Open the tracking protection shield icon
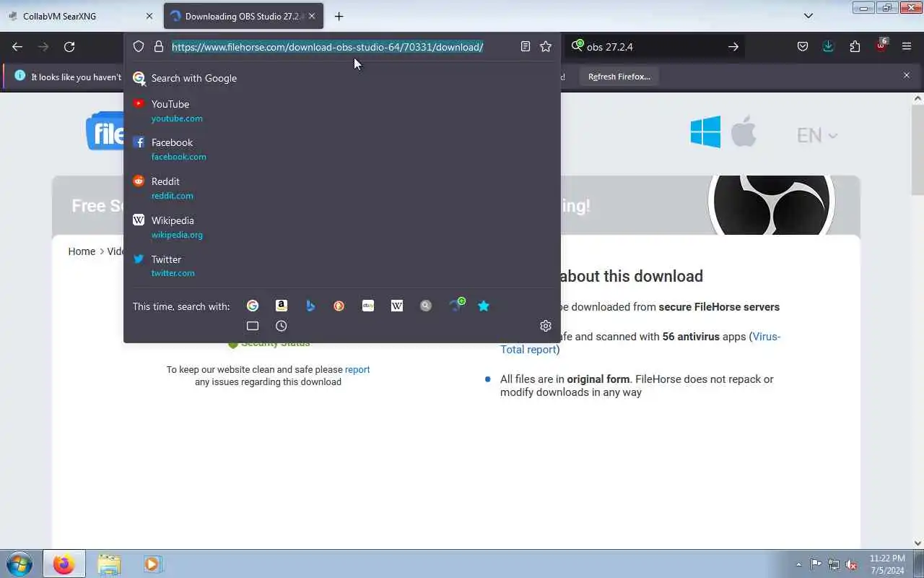 click(x=139, y=47)
